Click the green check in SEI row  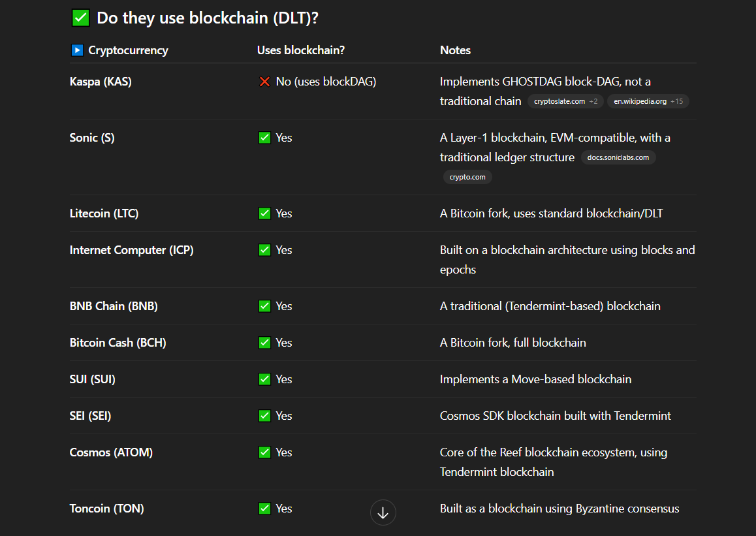pyautogui.click(x=264, y=416)
